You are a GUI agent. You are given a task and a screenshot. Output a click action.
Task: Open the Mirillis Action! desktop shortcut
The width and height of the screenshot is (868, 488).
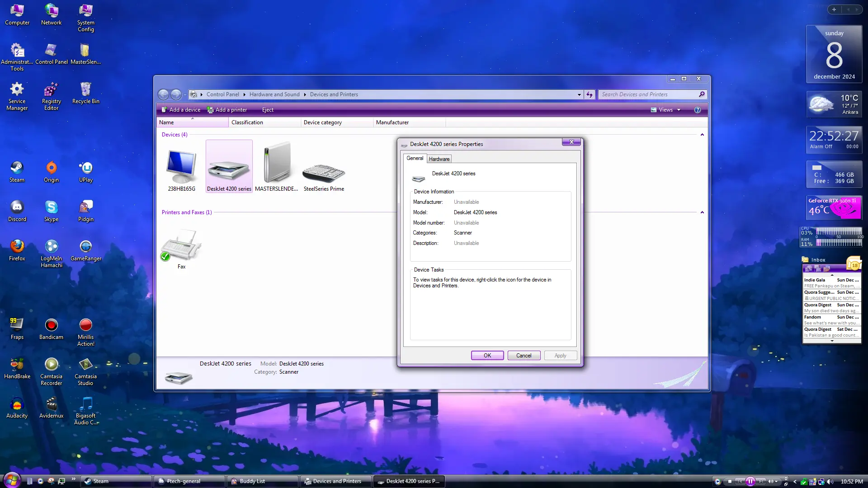point(86,333)
